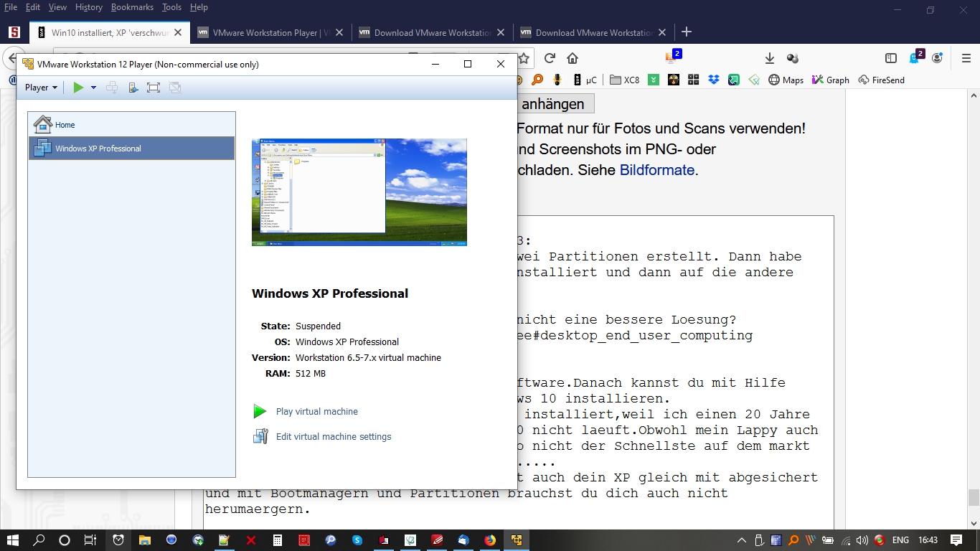Switch to last Download VMware Workstation tab
The height and width of the screenshot is (551, 980).
pyautogui.click(x=594, y=32)
